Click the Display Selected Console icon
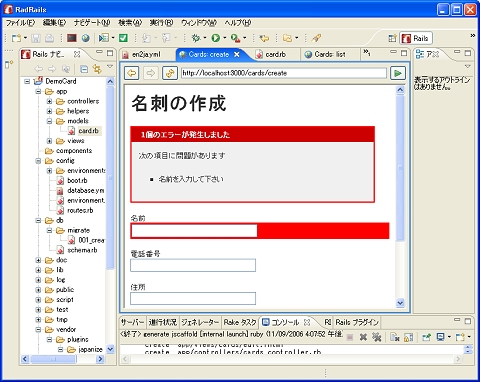Screen dimensions: 480x382 click(x=441, y=337)
